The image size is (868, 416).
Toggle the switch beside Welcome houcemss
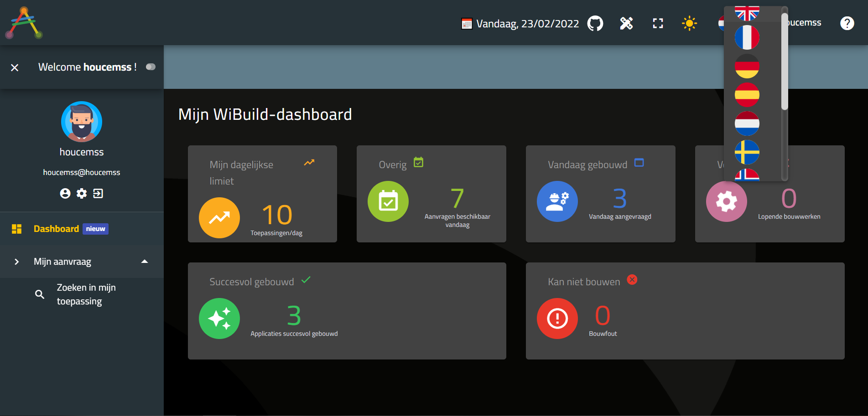pos(151,67)
